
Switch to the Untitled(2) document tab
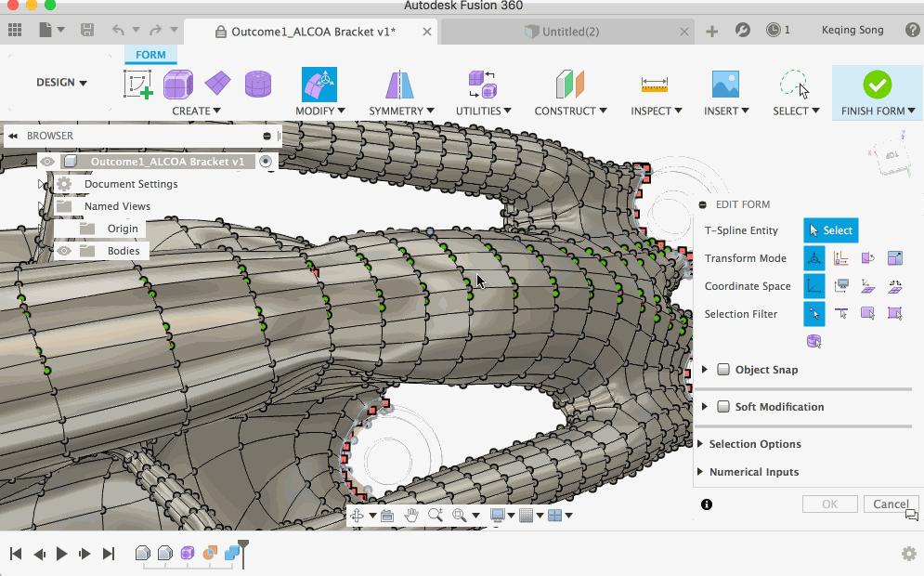coord(569,32)
